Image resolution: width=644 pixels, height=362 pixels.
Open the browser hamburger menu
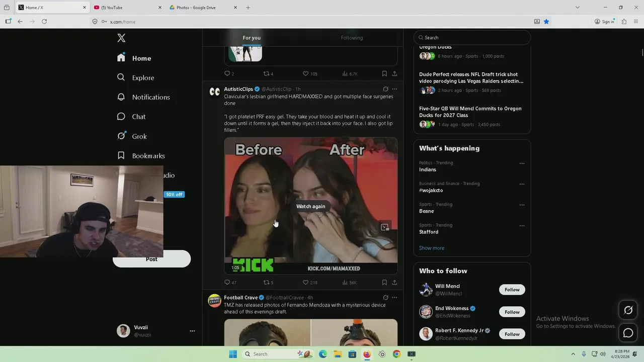[x=636, y=22]
